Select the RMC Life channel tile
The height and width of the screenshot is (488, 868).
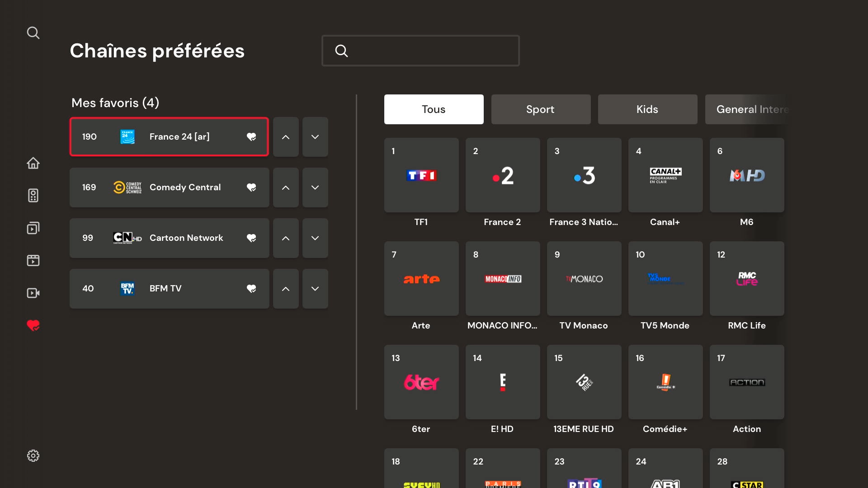(x=747, y=279)
